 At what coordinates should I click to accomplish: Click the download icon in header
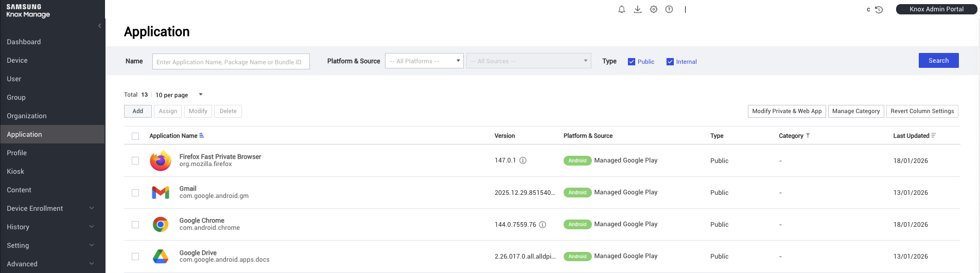point(638,9)
